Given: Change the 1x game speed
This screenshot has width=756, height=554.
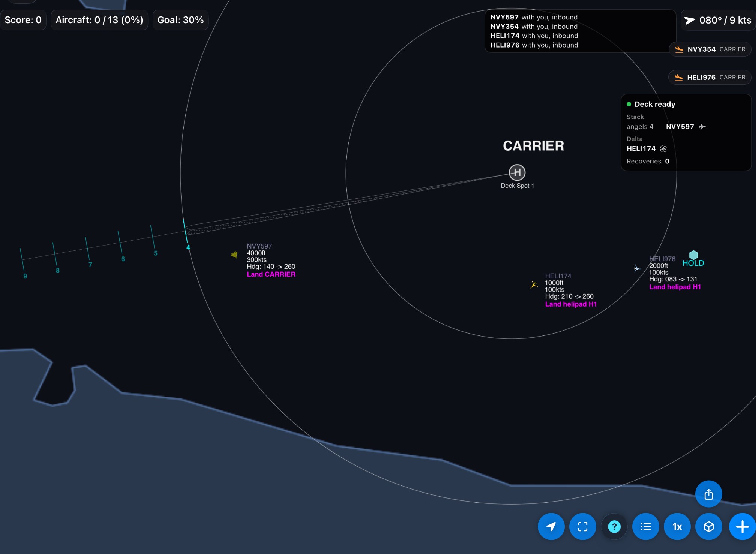Looking at the screenshot, I should 677,527.
